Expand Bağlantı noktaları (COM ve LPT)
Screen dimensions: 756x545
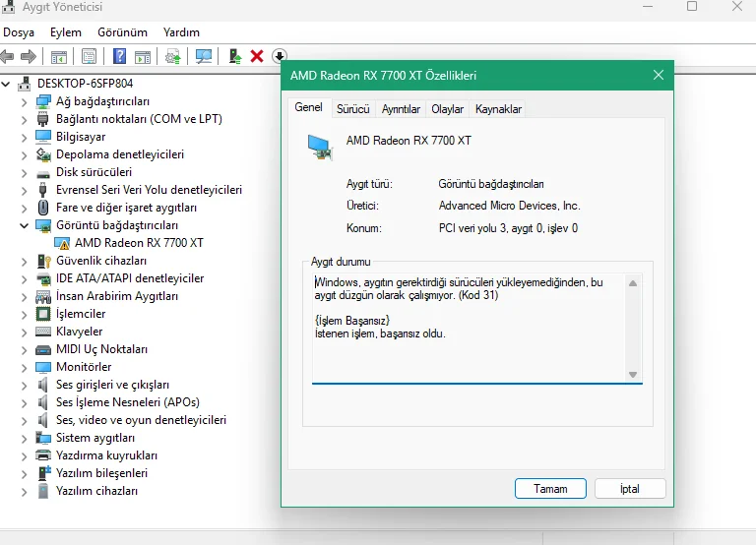24,119
